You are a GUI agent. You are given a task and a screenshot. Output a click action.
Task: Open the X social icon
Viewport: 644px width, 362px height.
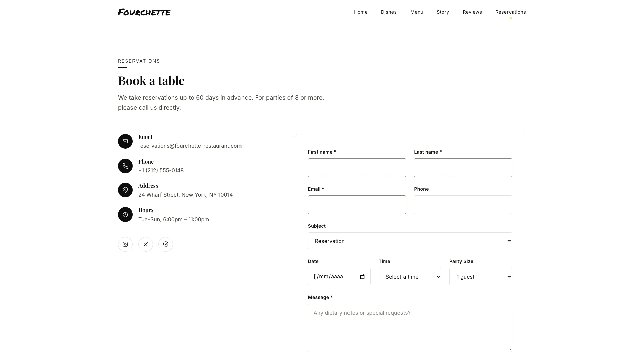pyautogui.click(x=146, y=244)
